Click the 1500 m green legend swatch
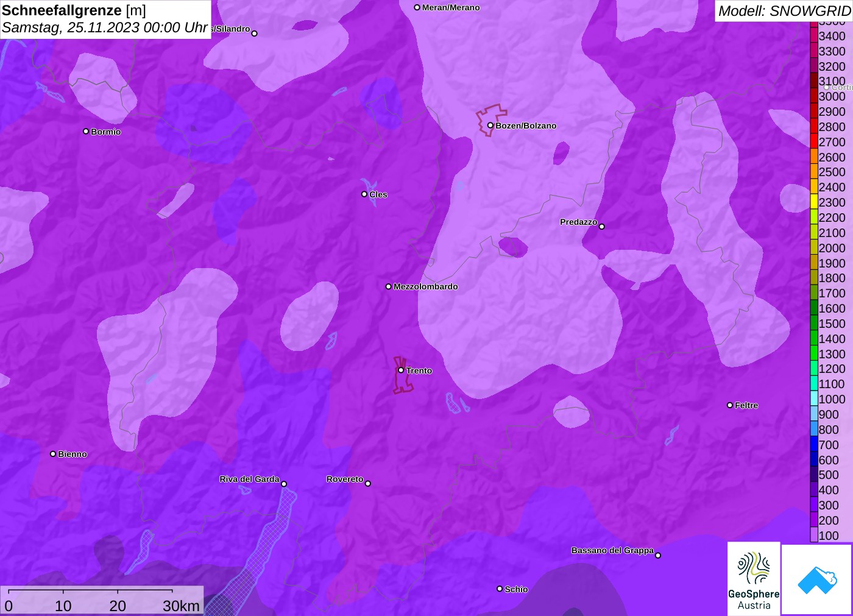The width and height of the screenshot is (853, 616). click(814, 323)
